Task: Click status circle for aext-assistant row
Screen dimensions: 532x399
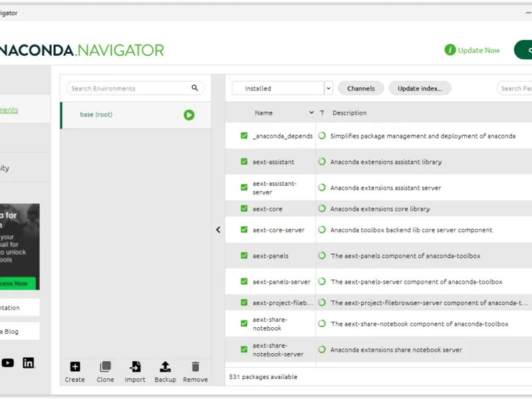Action: click(x=322, y=162)
